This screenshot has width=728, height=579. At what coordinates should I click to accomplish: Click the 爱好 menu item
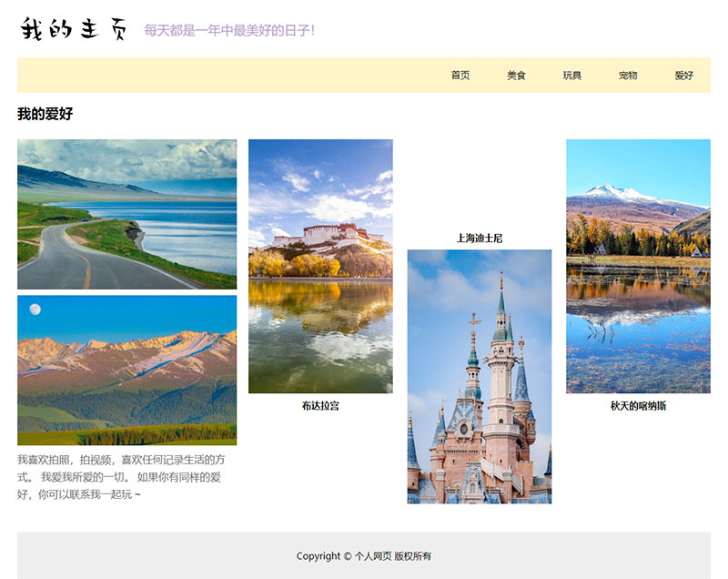683,76
